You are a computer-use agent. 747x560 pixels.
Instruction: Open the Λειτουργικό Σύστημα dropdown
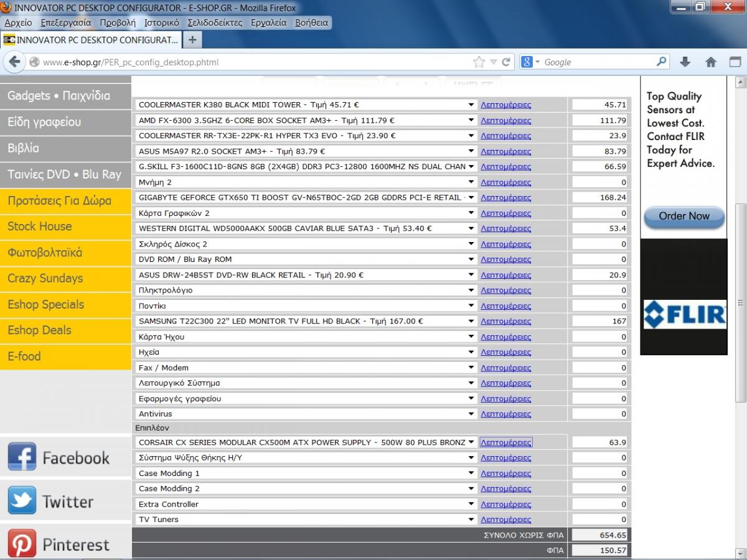[306, 383]
